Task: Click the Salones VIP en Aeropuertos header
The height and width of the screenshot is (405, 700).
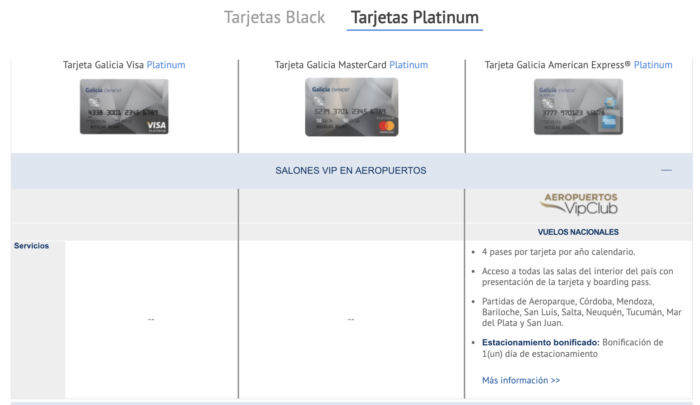Action: [350, 171]
